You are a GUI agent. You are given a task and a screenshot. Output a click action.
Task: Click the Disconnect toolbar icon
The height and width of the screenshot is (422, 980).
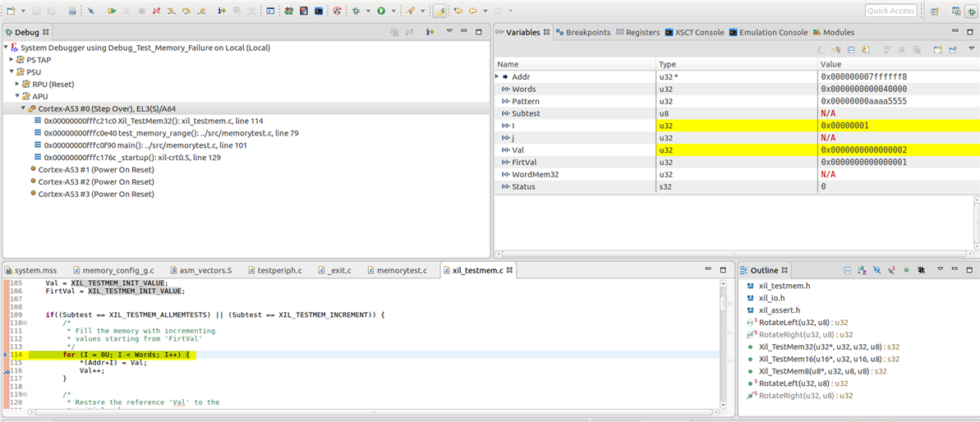pyautogui.click(x=156, y=11)
